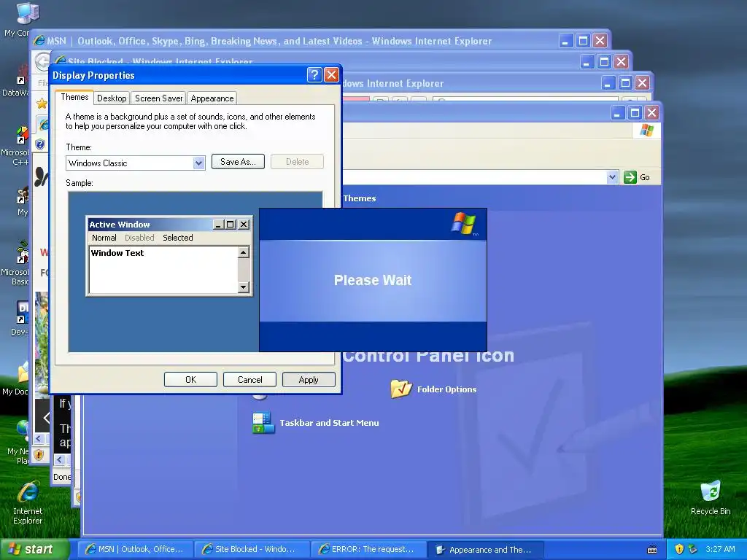Click the Display Properties title bar text
The width and height of the screenshot is (747, 560).
pos(93,75)
